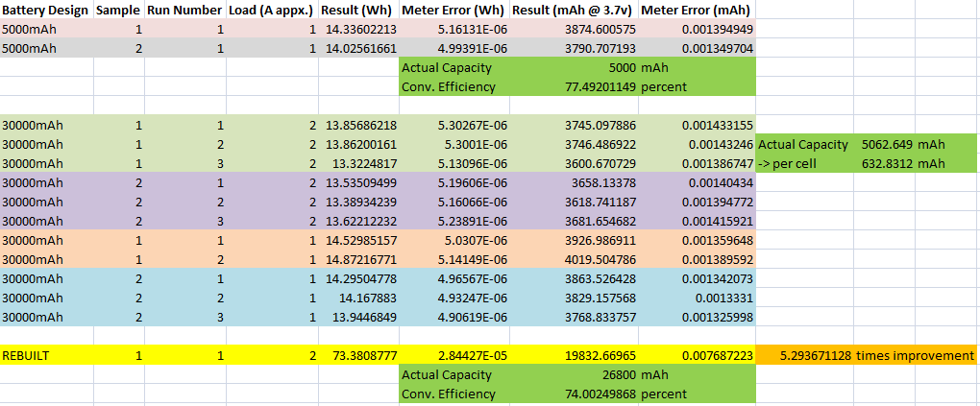Screen dimensions: 980x406
Task: Click the cell with value 0.007687223
Action: 697,355
